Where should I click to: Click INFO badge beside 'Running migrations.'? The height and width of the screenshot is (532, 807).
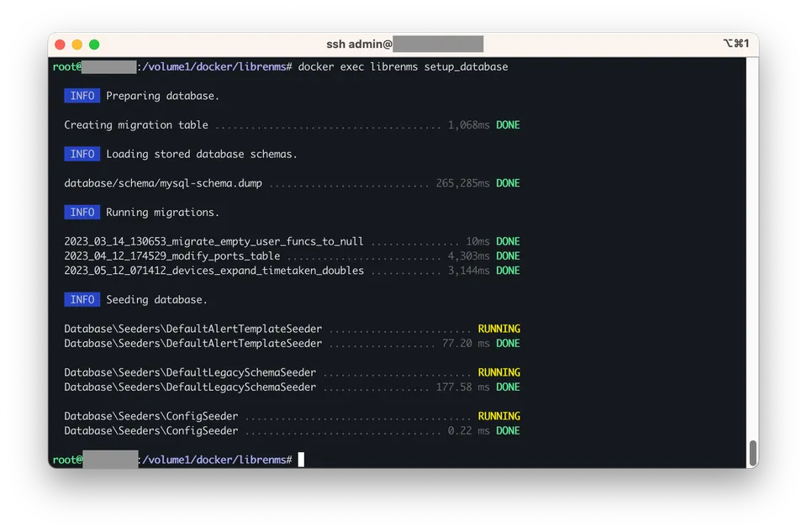click(82, 212)
